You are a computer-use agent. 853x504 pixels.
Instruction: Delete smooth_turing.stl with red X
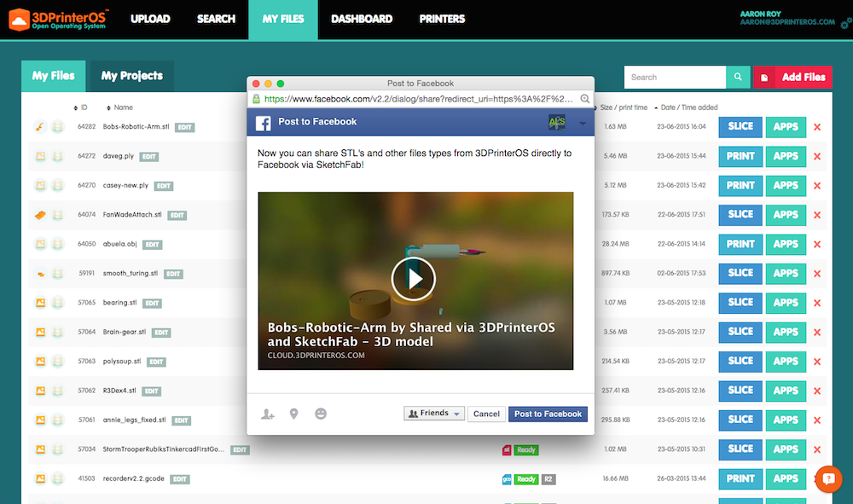pyautogui.click(x=817, y=274)
